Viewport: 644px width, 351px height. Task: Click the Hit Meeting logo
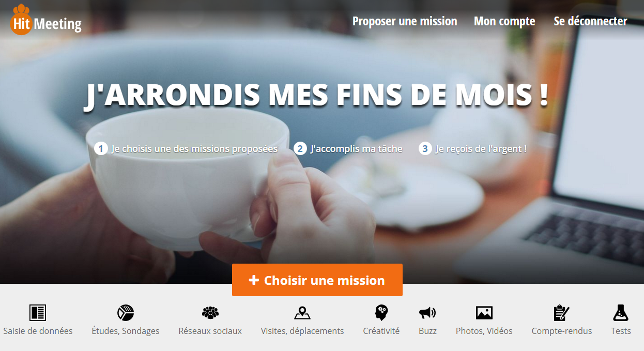46,20
